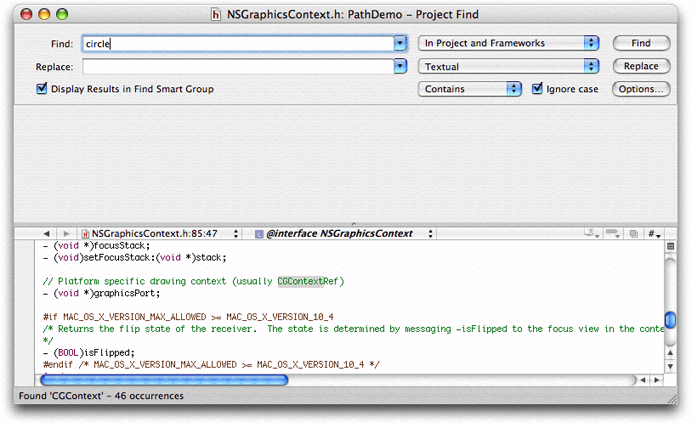Screen dimensions: 692x426
Task: Open the 'In Project and Frameworks' scope popup
Action: click(509, 44)
